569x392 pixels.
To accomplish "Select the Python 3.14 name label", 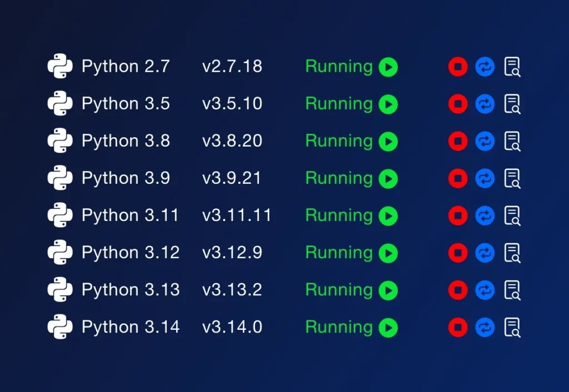I will tap(131, 328).
